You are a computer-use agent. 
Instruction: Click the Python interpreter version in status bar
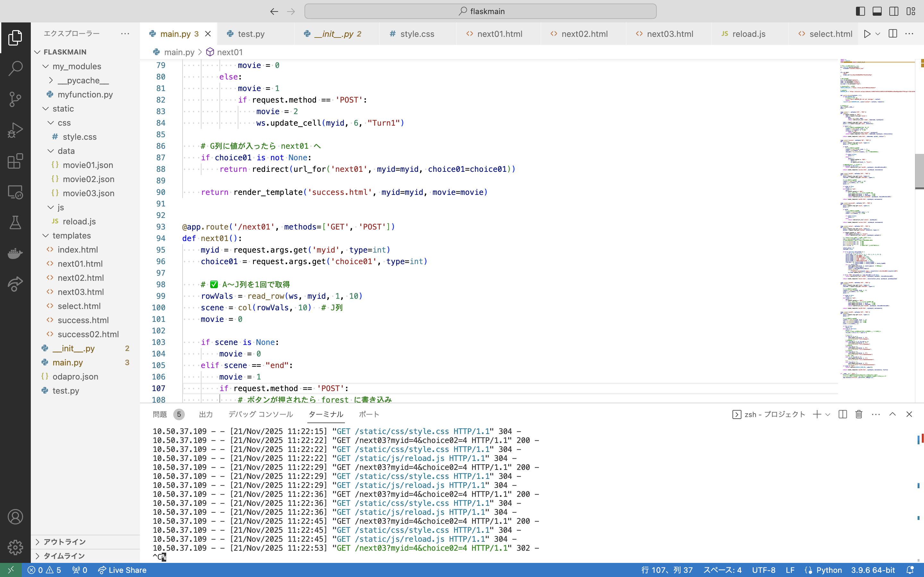pyautogui.click(x=872, y=570)
